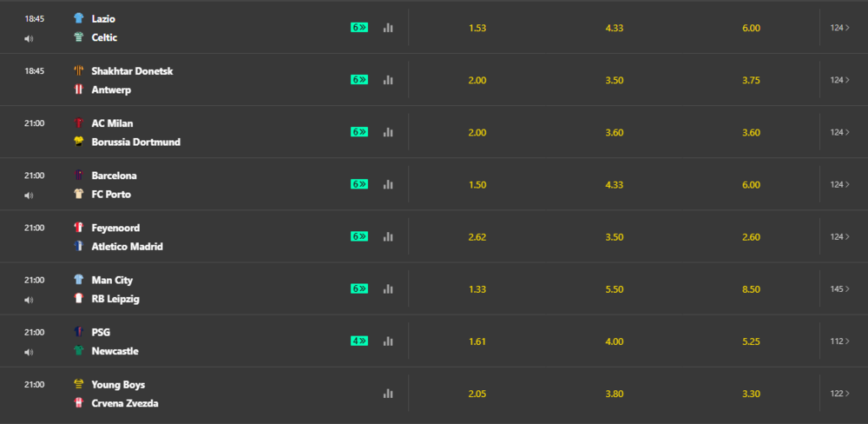The image size is (868, 424).
Task: Select Lazio win odds 1.53
Action: point(477,28)
